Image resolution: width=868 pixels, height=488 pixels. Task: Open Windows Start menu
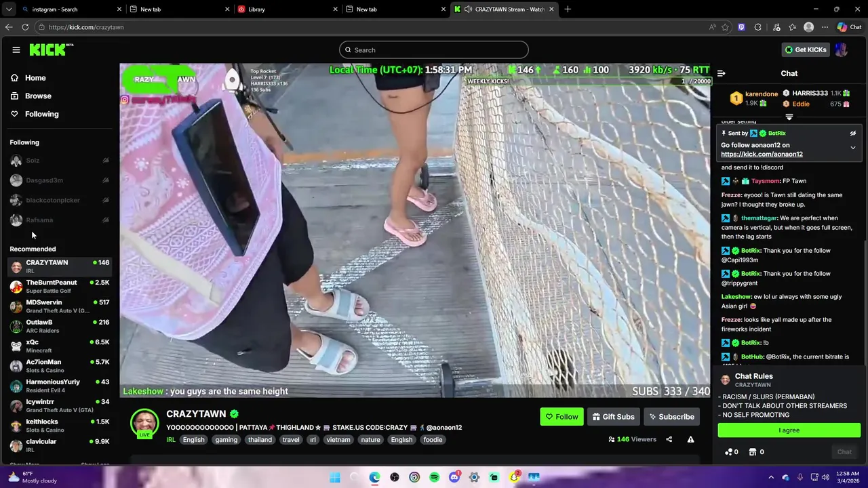point(335,478)
